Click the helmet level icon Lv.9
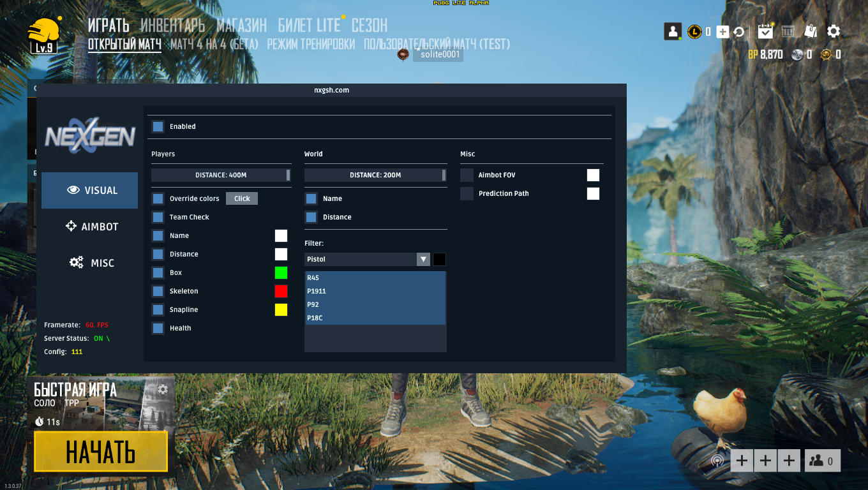Viewport: 868px width, 490px height. tap(43, 36)
